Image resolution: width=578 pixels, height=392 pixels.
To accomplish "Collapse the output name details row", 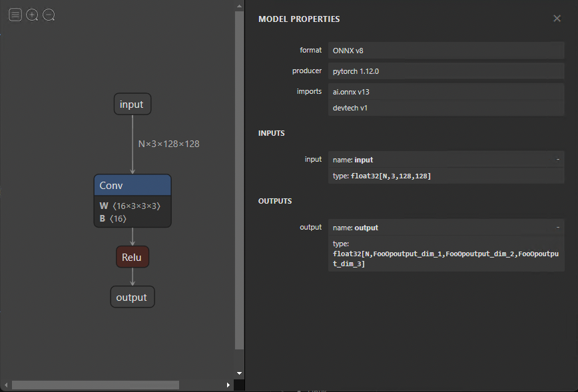I will point(557,228).
